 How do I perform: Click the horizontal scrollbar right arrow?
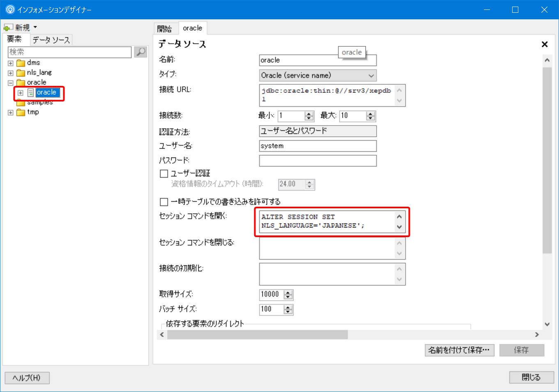[537, 334]
